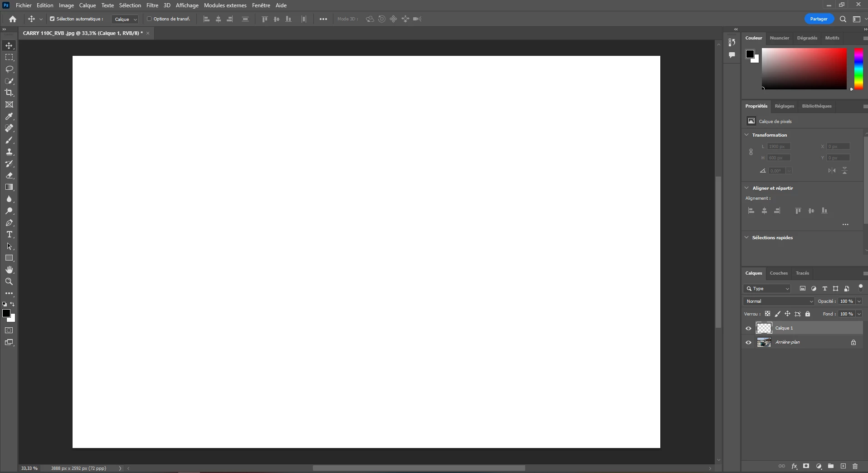The height and width of the screenshot is (473, 868).
Task: Open the search magnifier icon
Action: tap(843, 19)
